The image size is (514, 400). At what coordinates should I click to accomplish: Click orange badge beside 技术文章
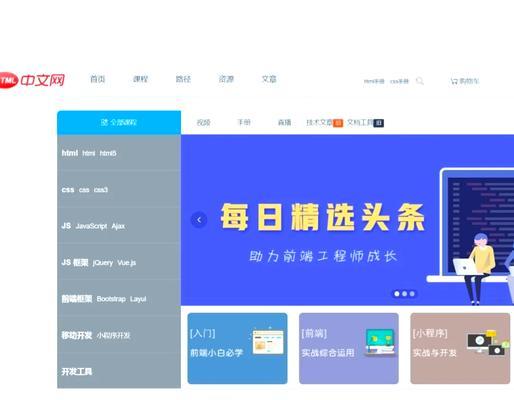click(x=338, y=123)
